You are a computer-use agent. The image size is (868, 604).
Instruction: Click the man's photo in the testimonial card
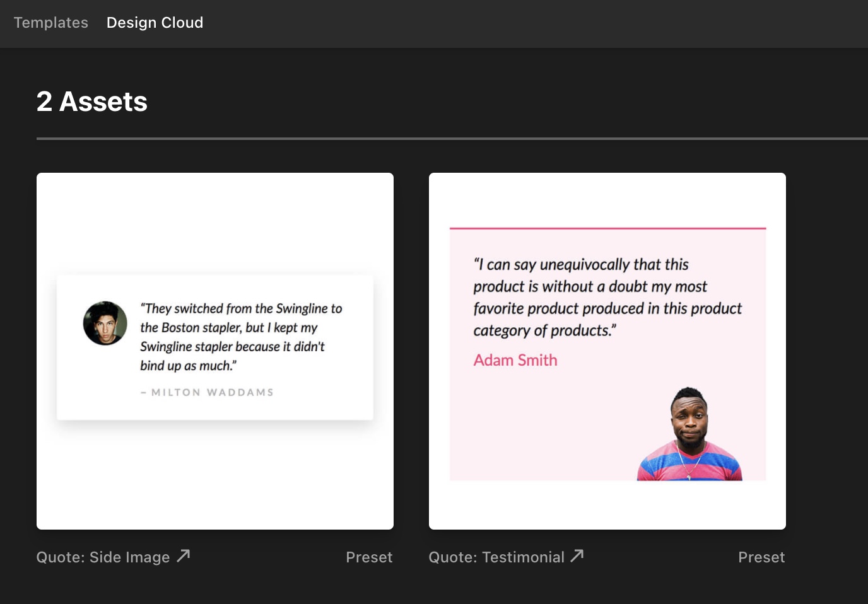pyautogui.click(x=689, y=434)
